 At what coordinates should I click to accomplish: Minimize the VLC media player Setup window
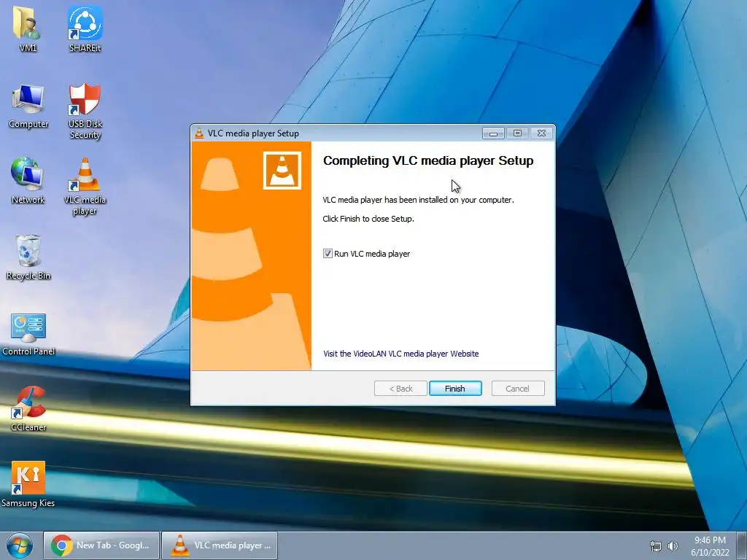pos(493,133)
